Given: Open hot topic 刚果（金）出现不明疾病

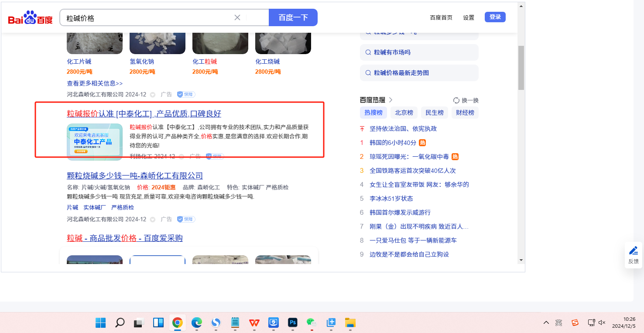Looking at the screenshot, I should (x=419, y=227).
